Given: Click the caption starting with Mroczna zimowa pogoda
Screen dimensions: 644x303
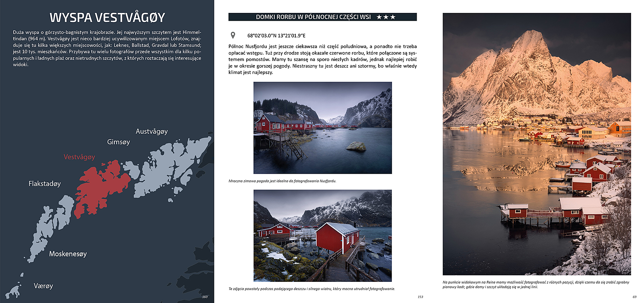Looking at the screenshot, I should coord(282,181).
